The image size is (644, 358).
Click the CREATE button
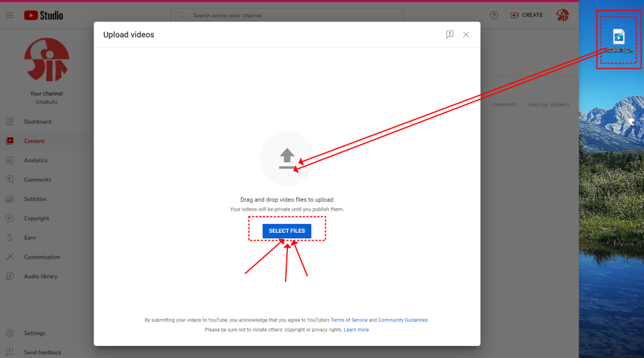[526, 15]
